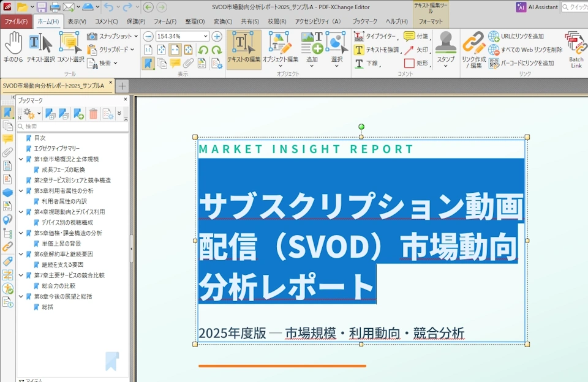Image resolution: width=588 pixels, height=382 pixels.
Task: Select the 下線 underline tool
Action: [367, 63]
